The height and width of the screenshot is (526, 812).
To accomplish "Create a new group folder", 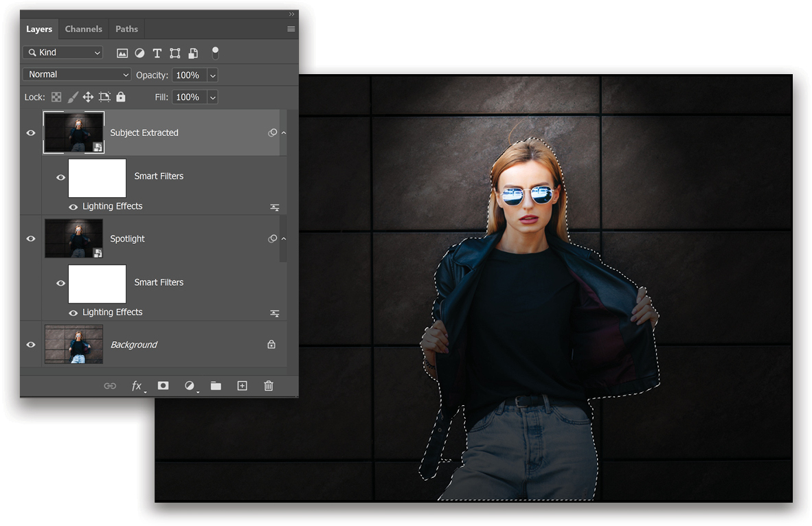I will pos(216,386).
